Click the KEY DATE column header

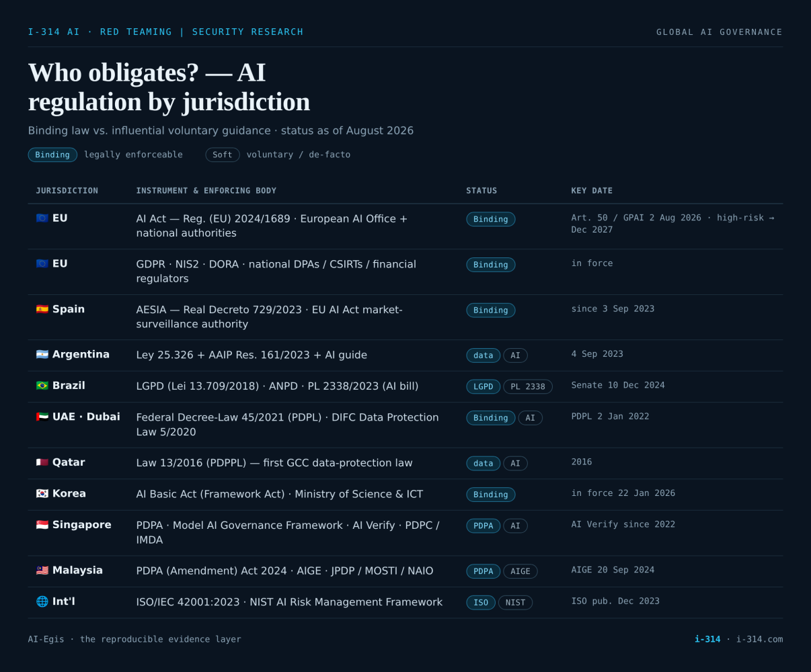592,191
